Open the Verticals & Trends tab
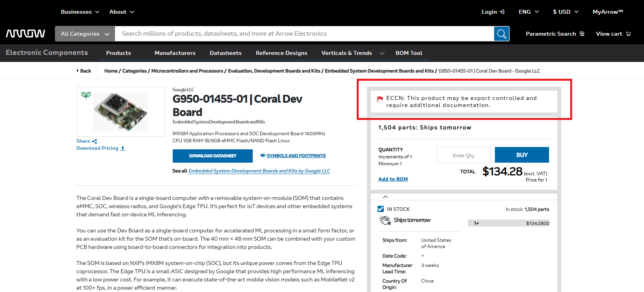644x292 pixels. [x=347, y=53]
